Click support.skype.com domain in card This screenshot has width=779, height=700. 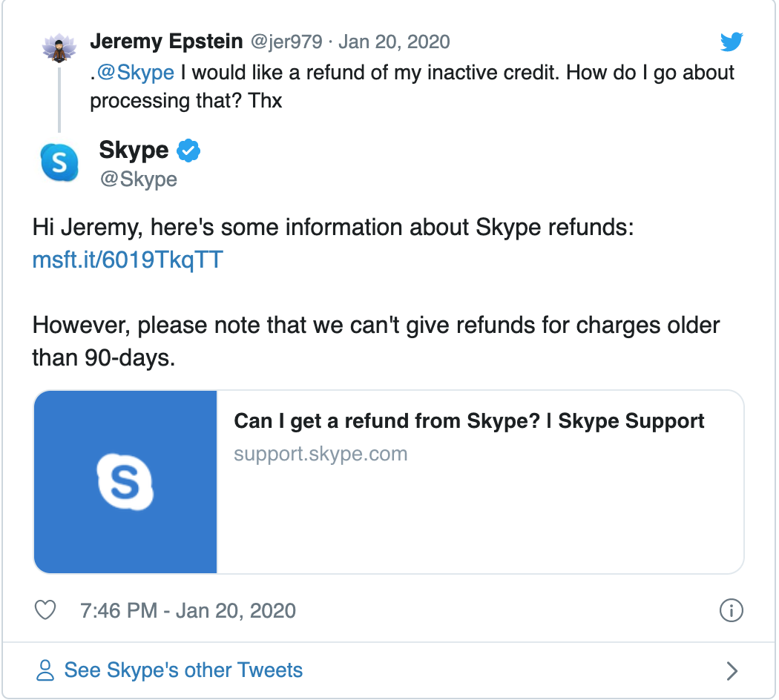click(321, 454)
